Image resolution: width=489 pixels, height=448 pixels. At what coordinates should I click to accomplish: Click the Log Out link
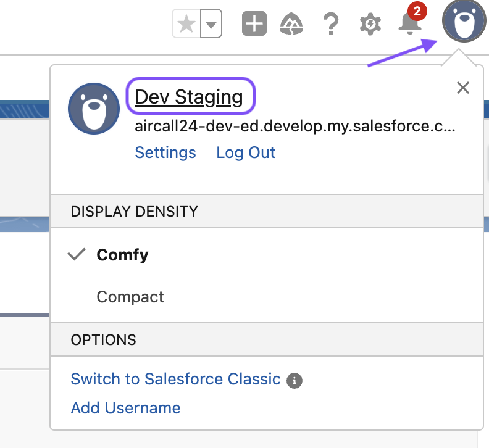coord(246,152)
